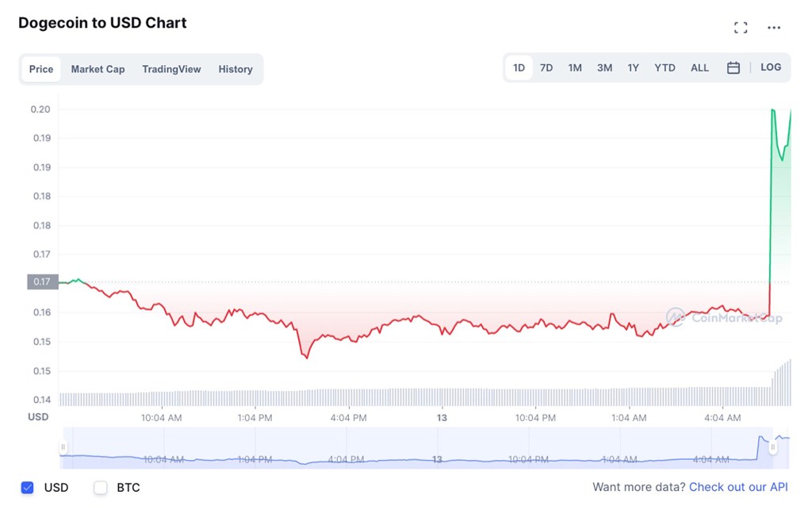Toggle LOG scale on the chart
812x525 pixels.
click(771, 67)
